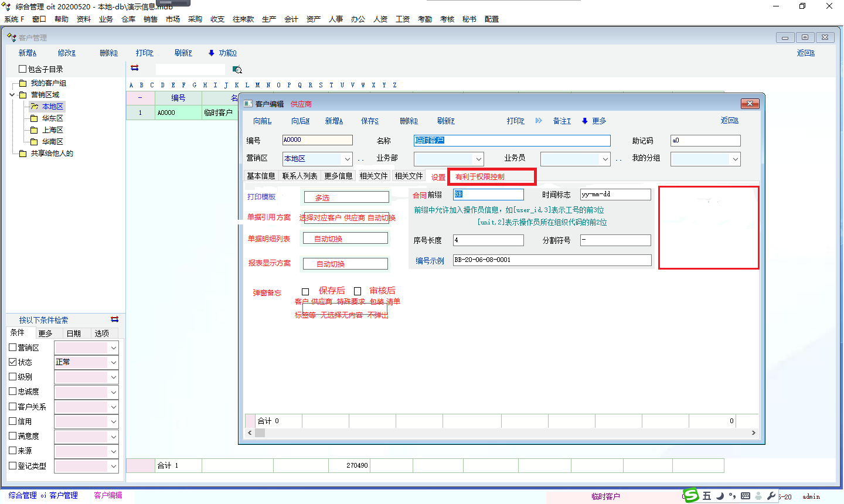844x504 pixels.
Task: Click the red-blue swap arrows icon above the letter index
Action: tap(135, 69)
